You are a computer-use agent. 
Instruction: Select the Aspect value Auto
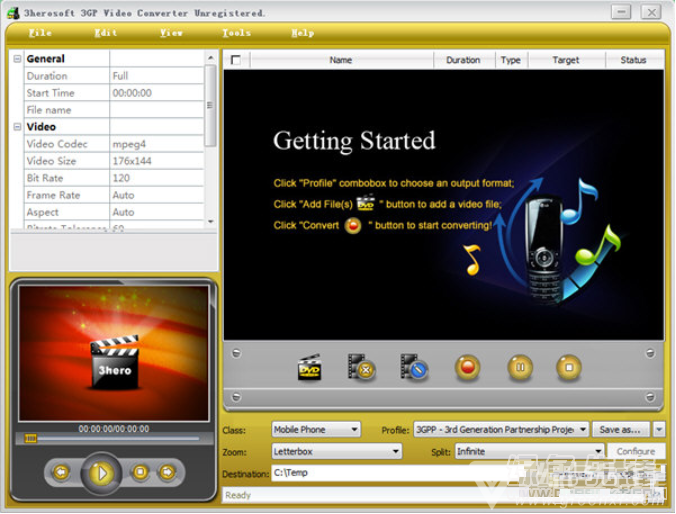click(x=157, y=212)
